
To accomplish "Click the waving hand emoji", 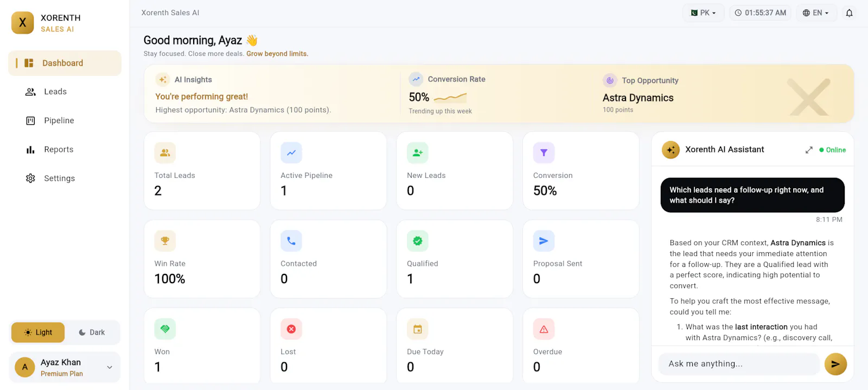I will (252, 40).
